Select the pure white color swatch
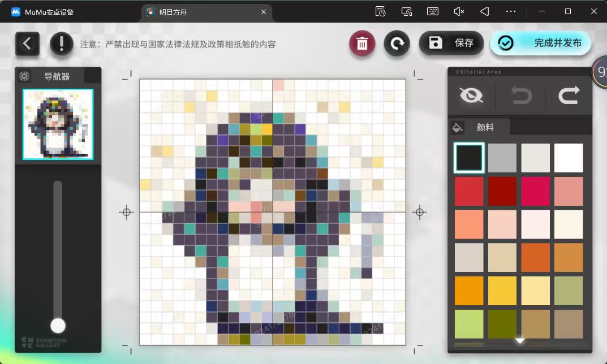 tap(569, 158)
